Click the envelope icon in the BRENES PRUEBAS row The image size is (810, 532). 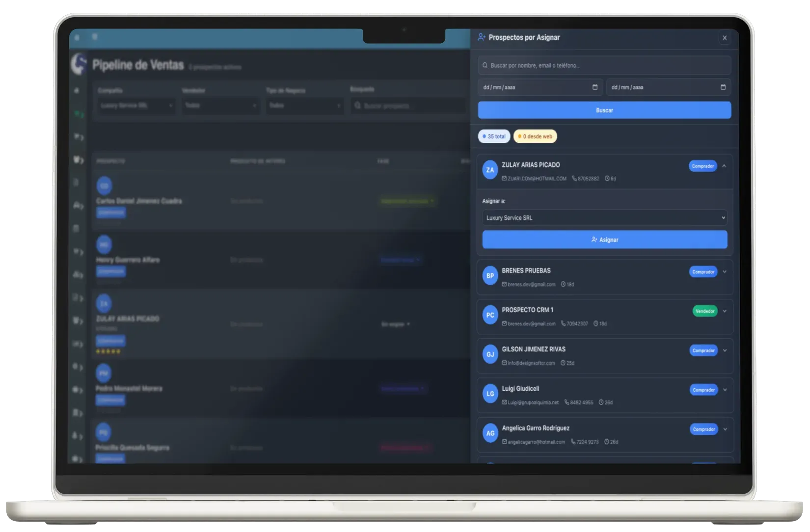(504, 284)
